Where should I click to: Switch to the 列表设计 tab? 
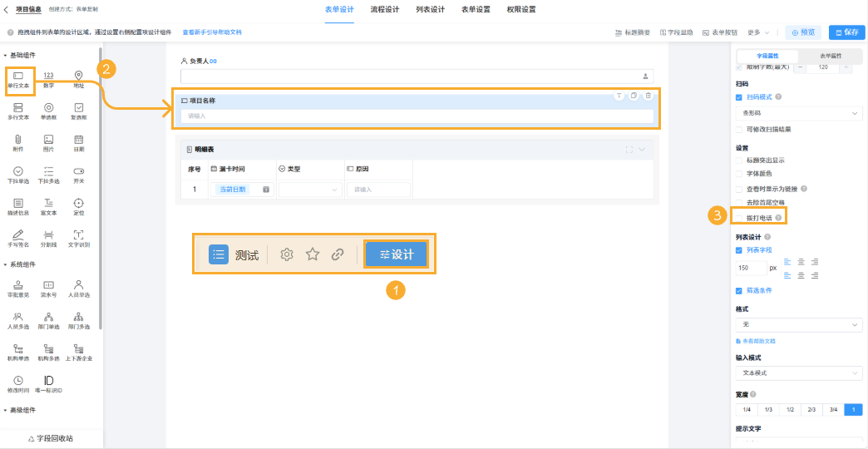430,9
